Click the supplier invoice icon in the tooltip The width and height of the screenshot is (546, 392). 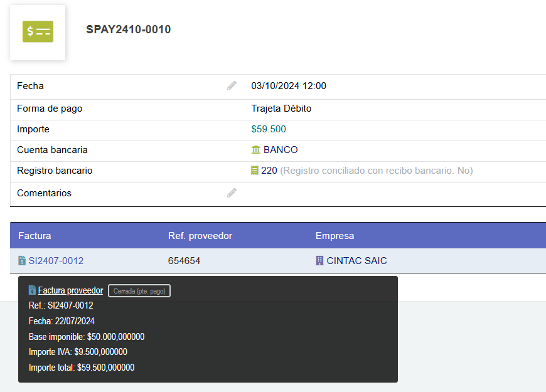pyautogui.click(x=31, y=290)
